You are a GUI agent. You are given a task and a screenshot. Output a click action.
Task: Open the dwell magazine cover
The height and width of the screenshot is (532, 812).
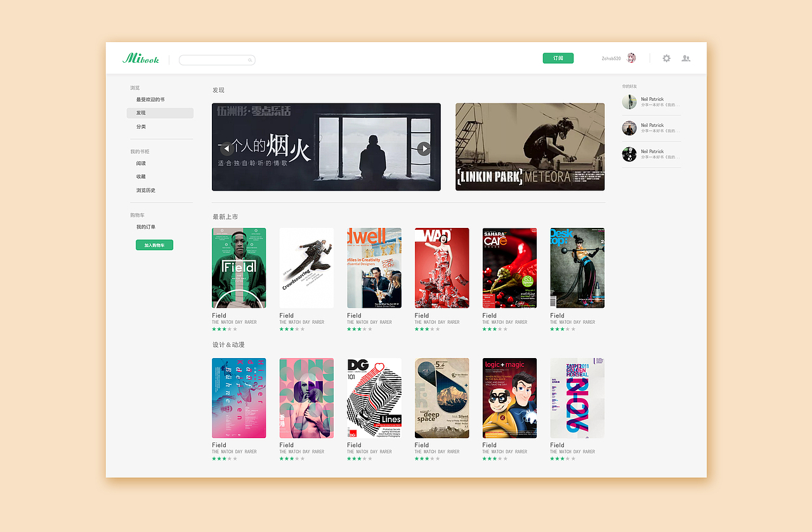[374, 268]
